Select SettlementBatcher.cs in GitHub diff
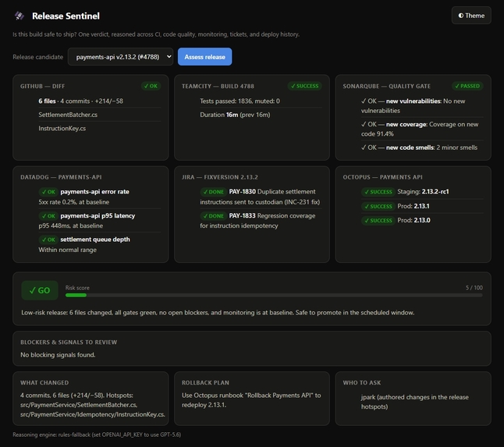 click(68, 115)
